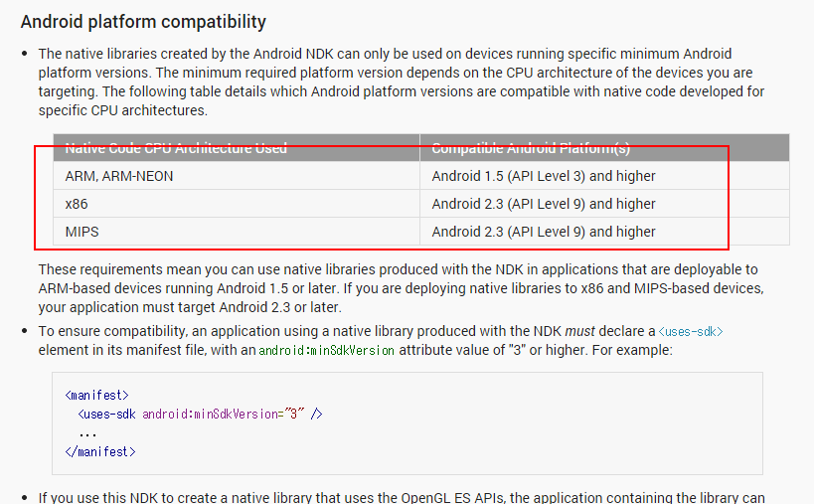Click the opening '<manifest>' code line

pyautogui.click(x=96, y=395)
